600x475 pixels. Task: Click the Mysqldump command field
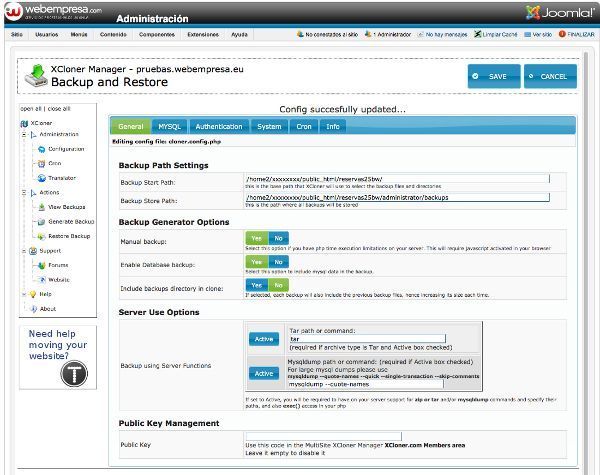coord(365,384)
